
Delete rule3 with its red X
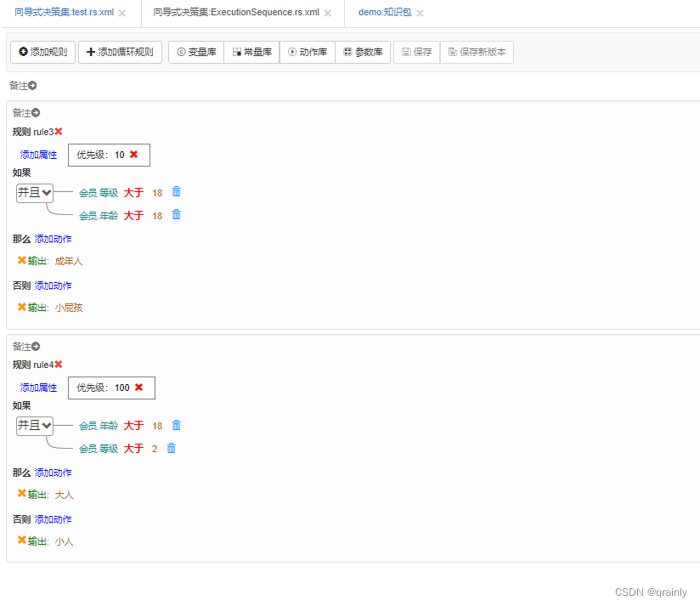pos(59,131)
